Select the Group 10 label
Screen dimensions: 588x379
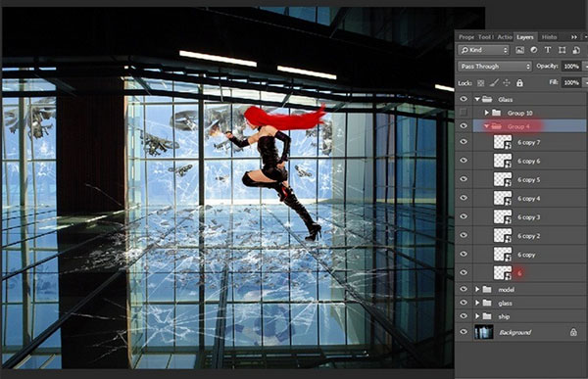519,113
